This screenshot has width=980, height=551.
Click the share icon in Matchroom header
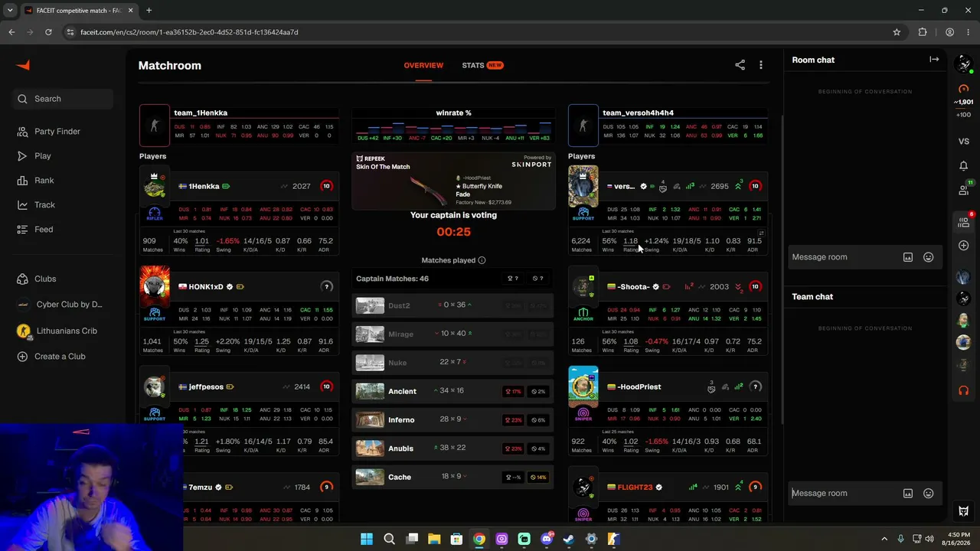(740, 66)
